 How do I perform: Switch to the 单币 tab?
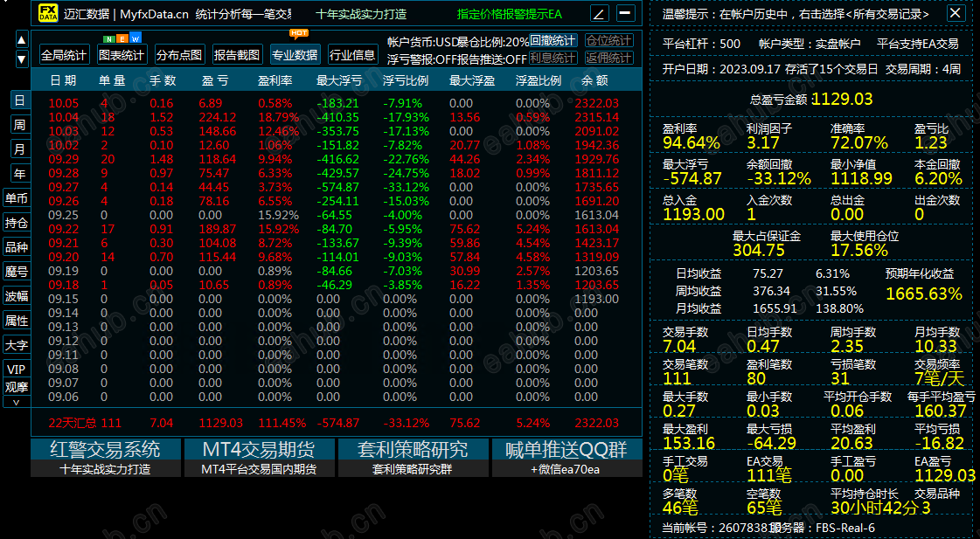pos(19,197)
